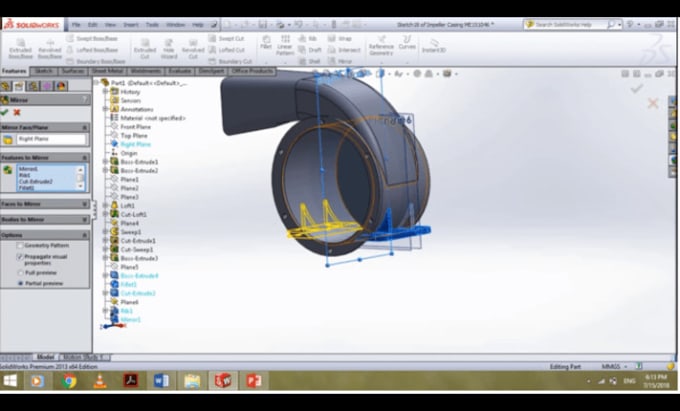Enable the Geometry Pattern checkbox
The height and width of the screenshot is (411, 680).
click(20, 245)
